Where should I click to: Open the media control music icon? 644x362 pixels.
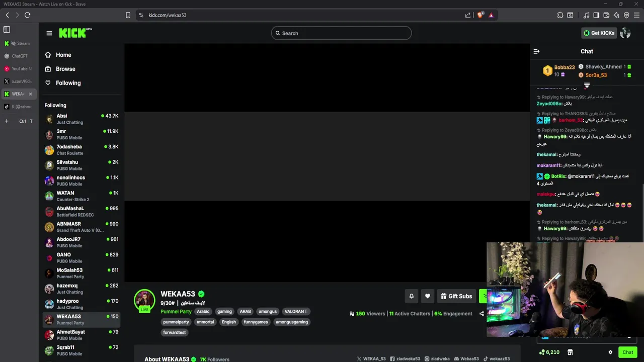pos(586,15)
